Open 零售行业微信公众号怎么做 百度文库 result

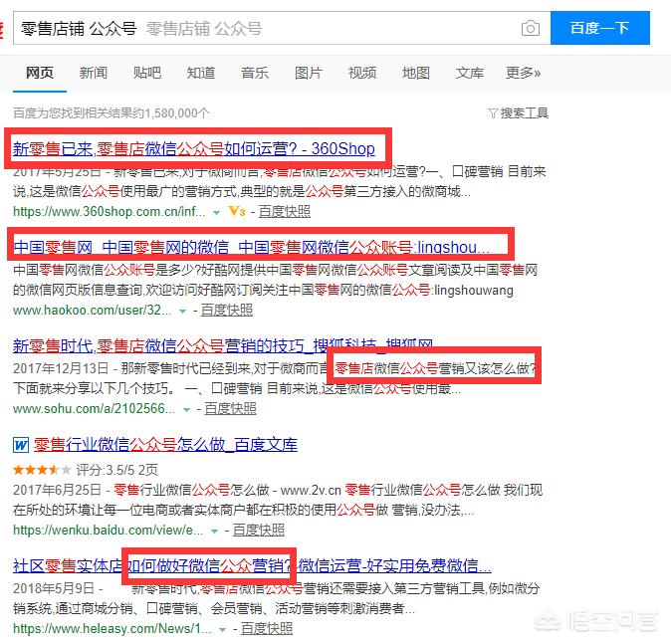tap(165, 445)
